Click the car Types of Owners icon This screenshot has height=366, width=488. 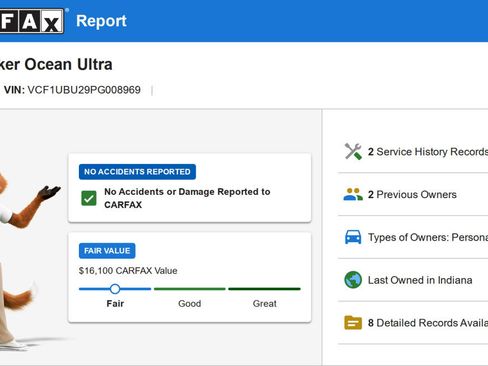point(353,237)
